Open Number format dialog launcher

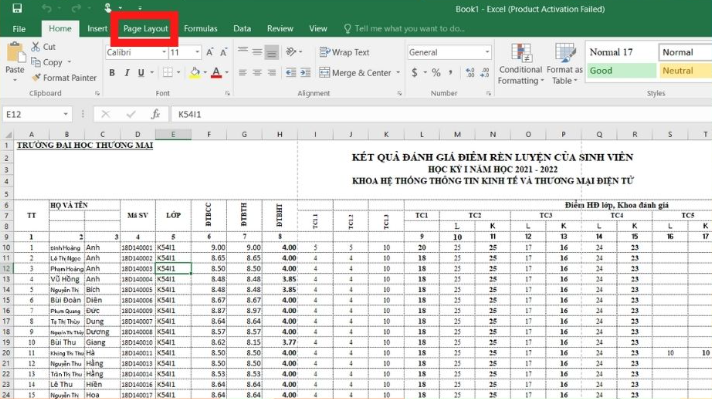point(489,93)
